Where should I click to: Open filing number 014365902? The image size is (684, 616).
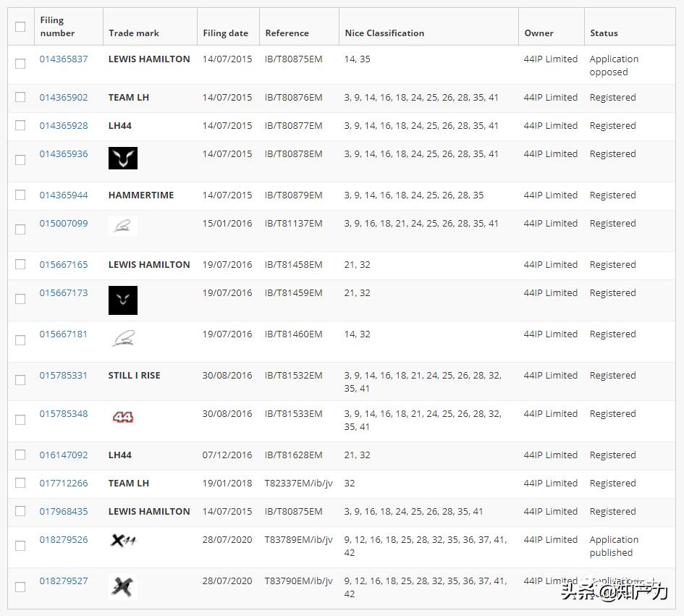click(64, 97)
